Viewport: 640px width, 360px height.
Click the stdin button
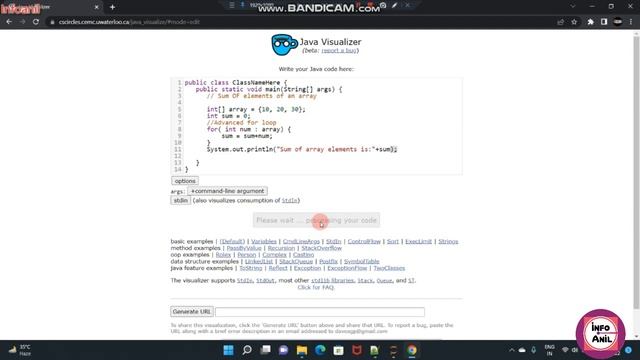[180, 200]
